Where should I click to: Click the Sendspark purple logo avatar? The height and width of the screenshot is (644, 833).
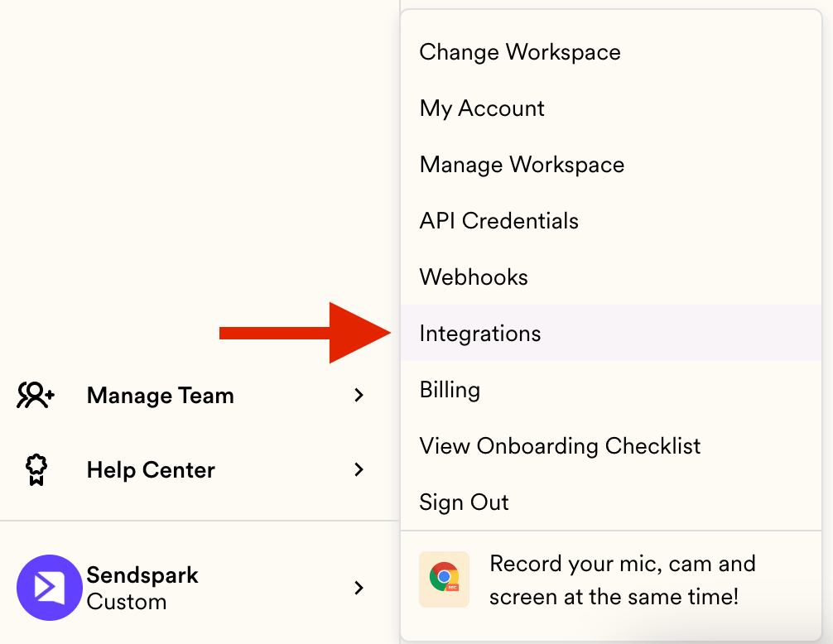[50, 588]
